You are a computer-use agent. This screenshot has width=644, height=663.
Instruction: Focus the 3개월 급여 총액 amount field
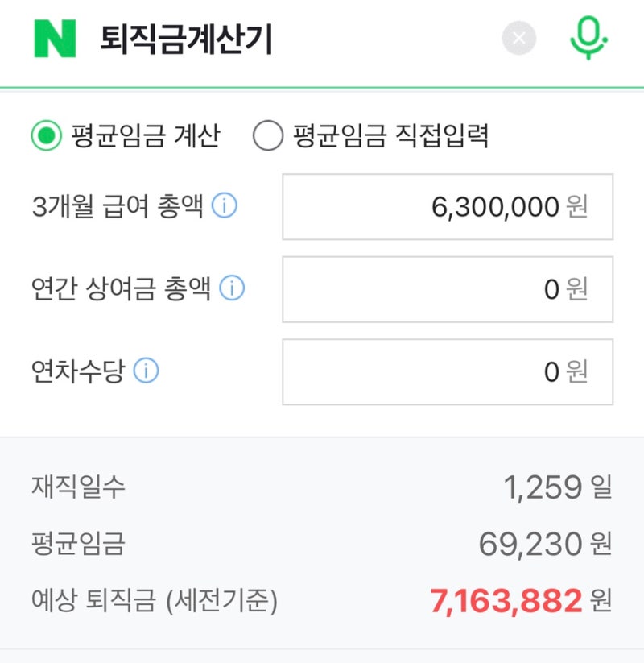click(448, 207)
